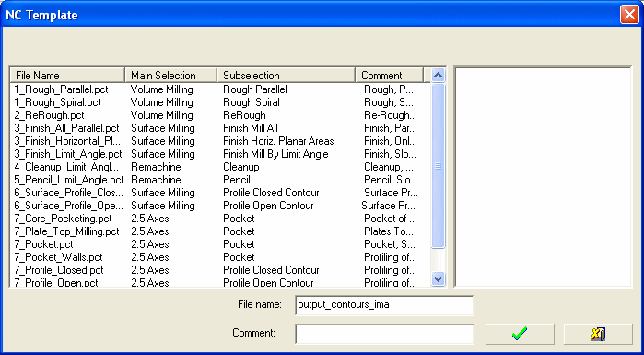Viewport: 644px width, 355px height.
Task: Choose 7_Plate_Top_Milling.pct file
Action: [220, 231]
